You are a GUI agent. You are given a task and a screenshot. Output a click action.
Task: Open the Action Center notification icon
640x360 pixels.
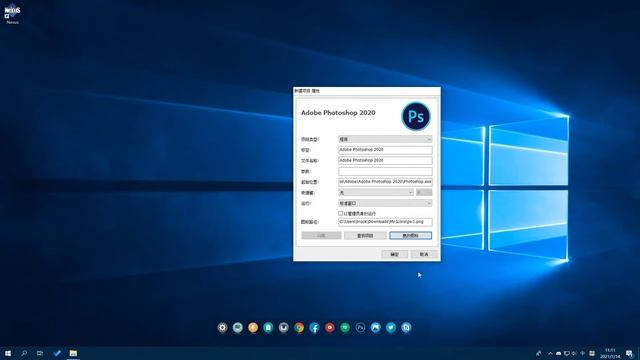click(629, 353)
